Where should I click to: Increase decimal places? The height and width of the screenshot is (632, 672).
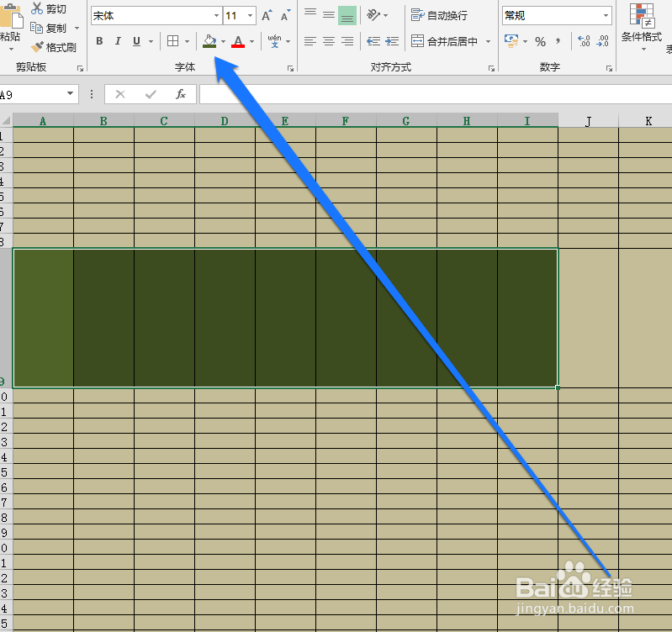tap(584, 41)
